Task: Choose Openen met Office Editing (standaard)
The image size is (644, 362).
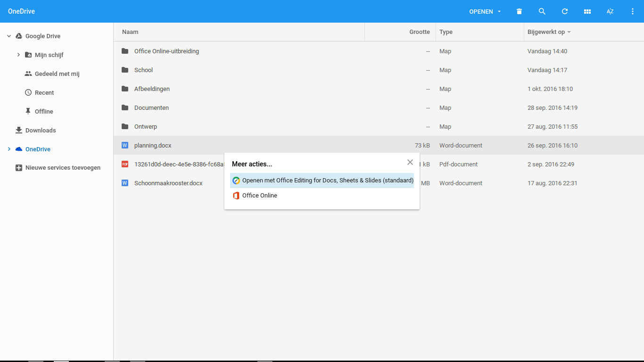Action: pyautogui.click(x=322, y=181)
